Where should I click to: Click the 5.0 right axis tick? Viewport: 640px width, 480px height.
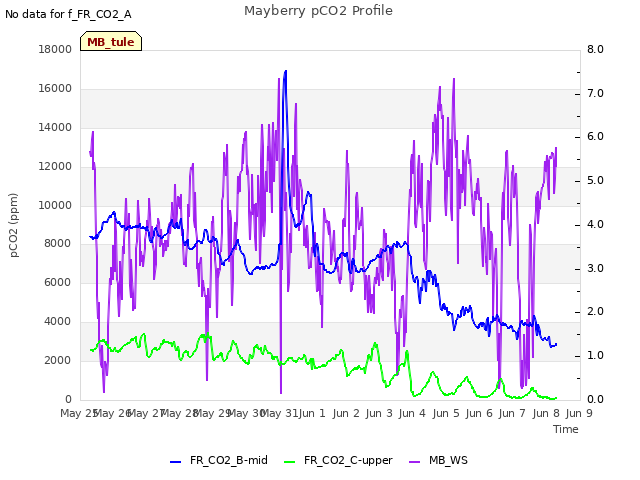[x=596, y=181]
